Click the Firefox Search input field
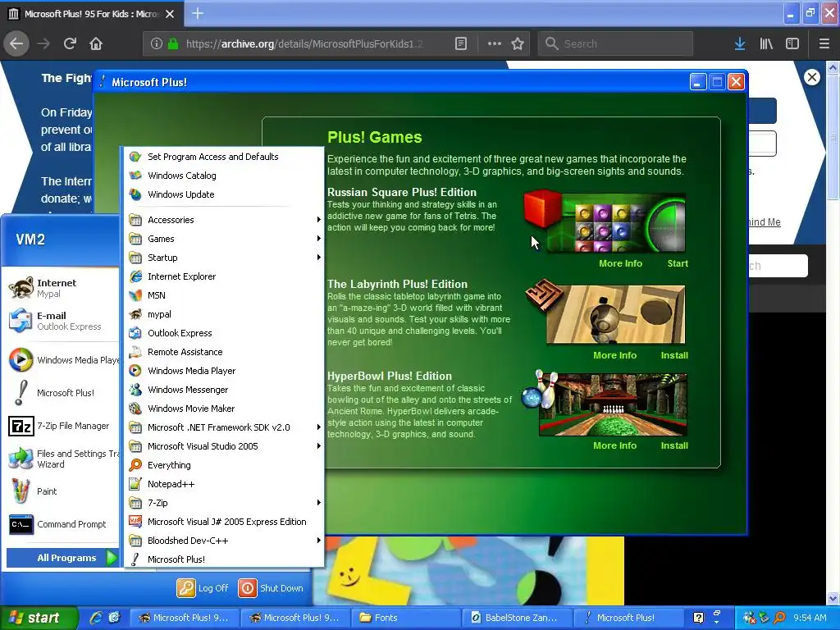Screen dimensions: 840x630 click(615, 43)
